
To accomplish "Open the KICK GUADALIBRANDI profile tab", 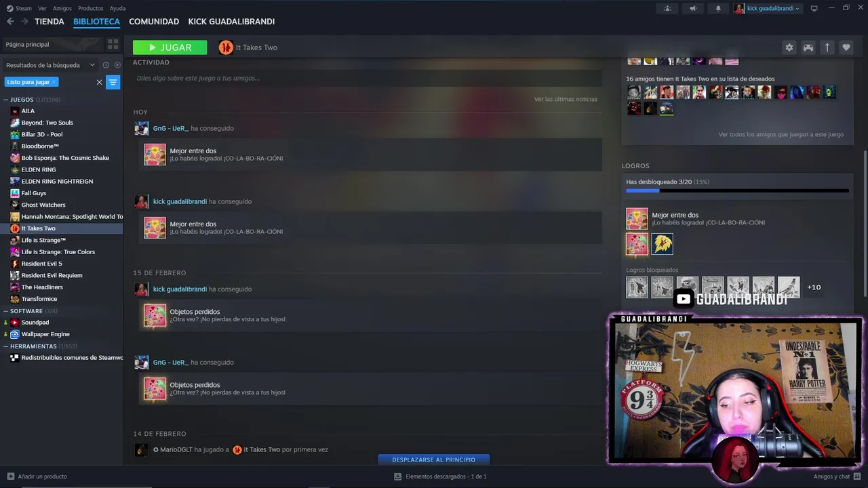I will coord(231,22).
